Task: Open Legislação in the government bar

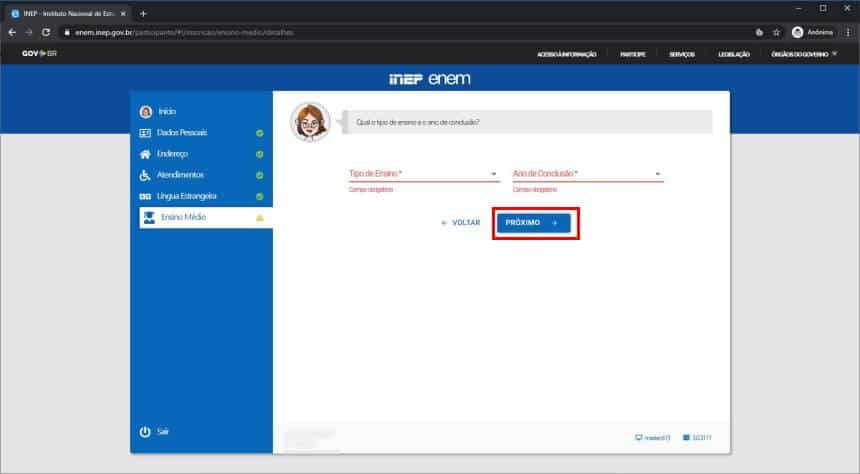Action: coord(734,54)
